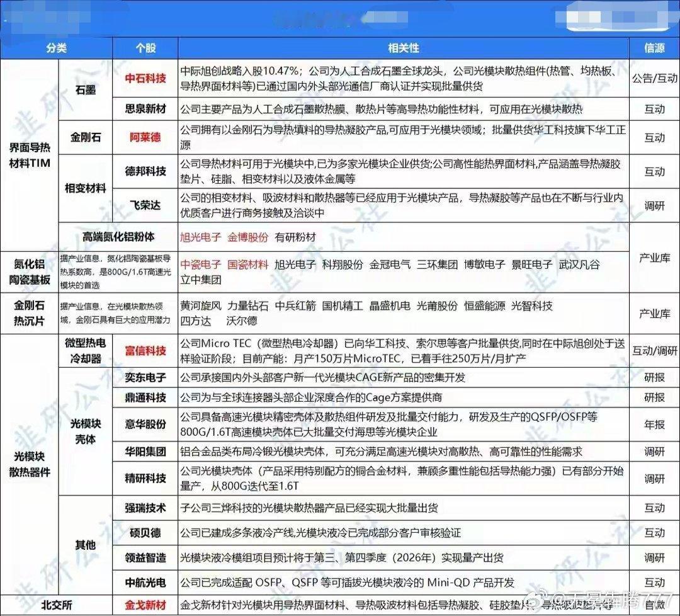Click the 微型热电冷却器 subcategory cell

pos(86,351)
